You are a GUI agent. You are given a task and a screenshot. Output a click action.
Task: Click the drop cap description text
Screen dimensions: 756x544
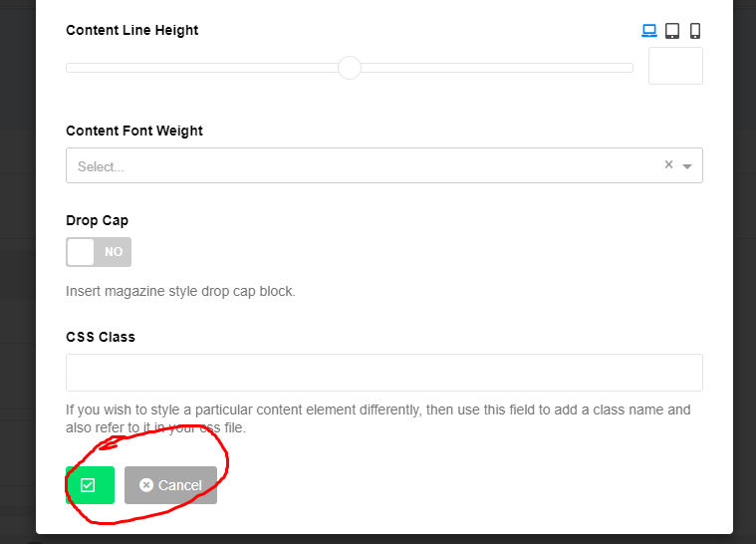[x=180, y=291]
